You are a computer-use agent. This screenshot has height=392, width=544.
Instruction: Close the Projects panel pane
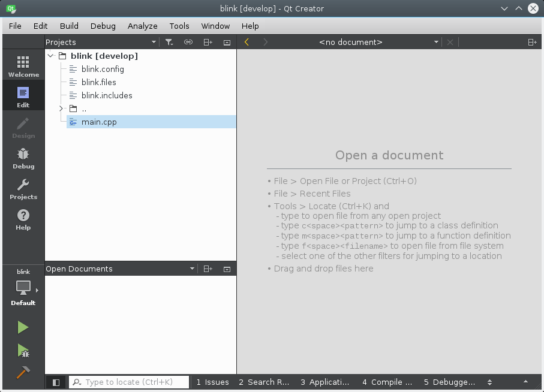click(x=227, y=43)
